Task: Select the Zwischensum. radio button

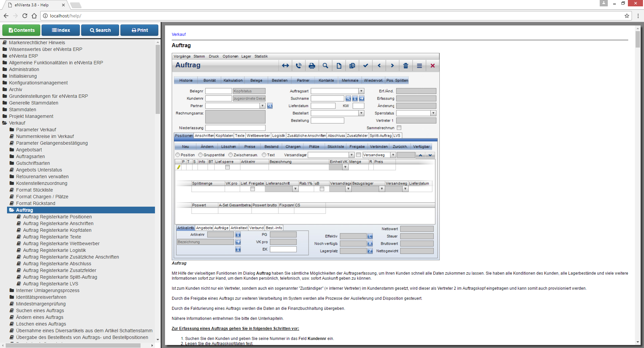Action: (231, 155)
